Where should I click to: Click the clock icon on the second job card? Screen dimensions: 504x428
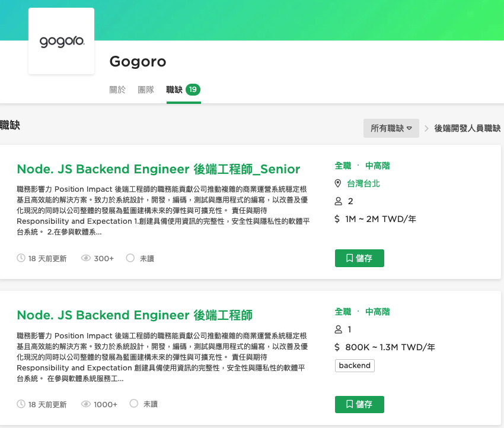tap(21, 404)
